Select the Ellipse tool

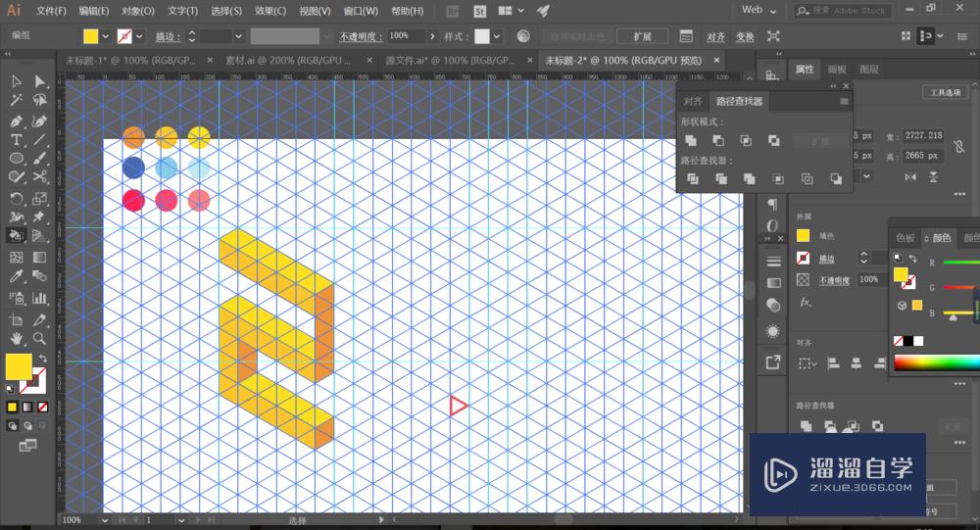click(17, 158)
